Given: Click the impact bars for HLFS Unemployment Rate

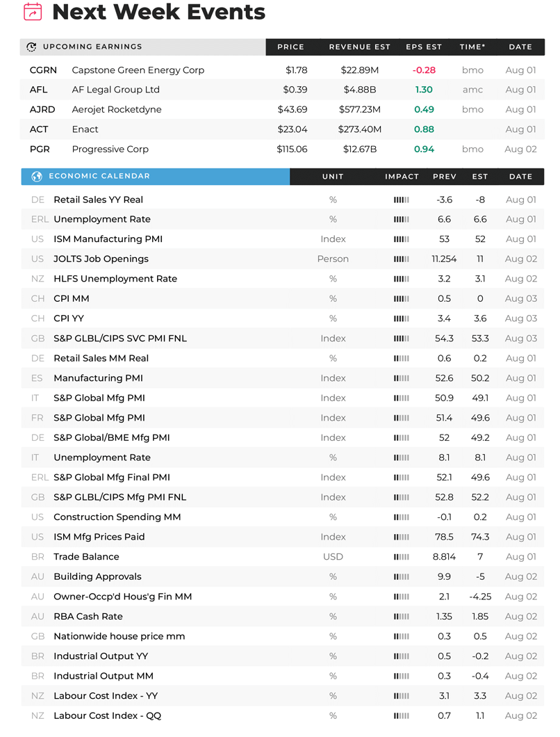Looking at the screenshot, I should point(401,279).
